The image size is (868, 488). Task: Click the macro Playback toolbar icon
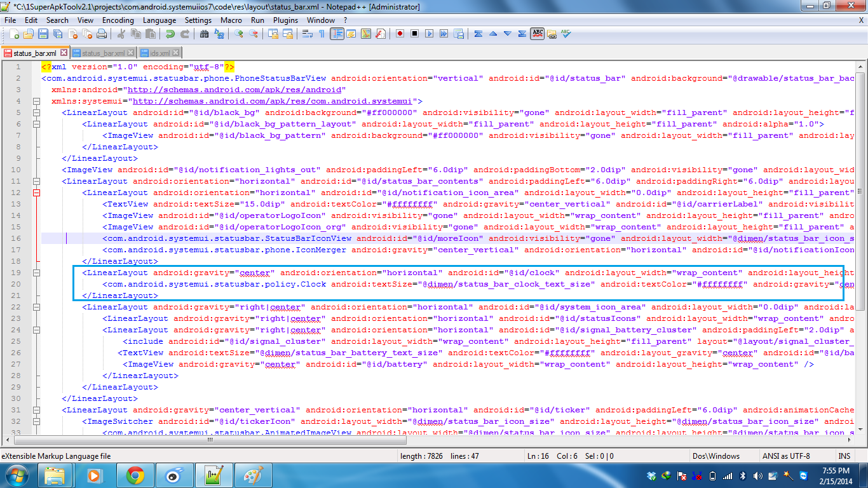tap(430, 34)
